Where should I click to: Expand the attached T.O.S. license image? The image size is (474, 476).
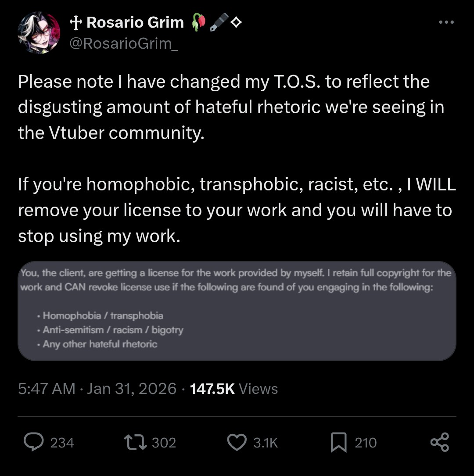point(237,311)
